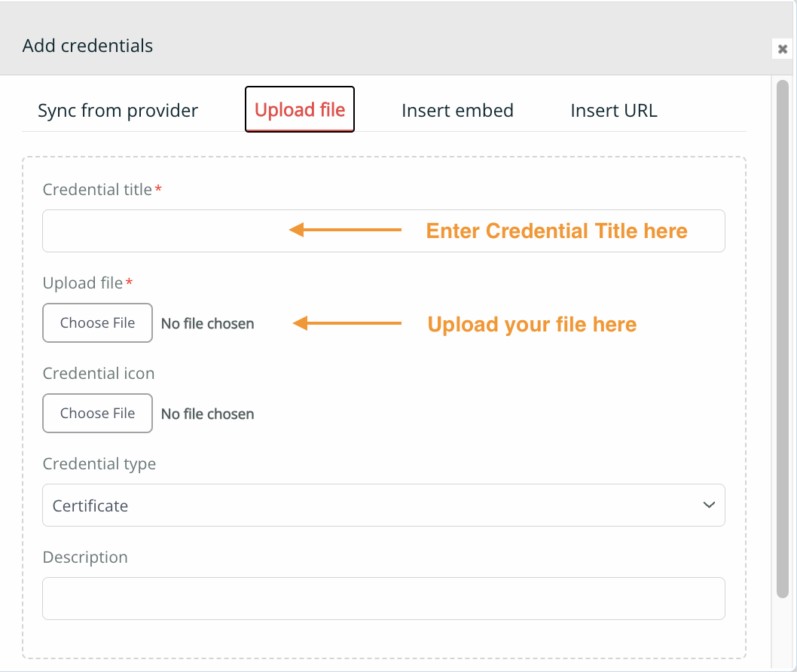This screenshot has height=672, width=797.
Task: Click No file chosen beside Upload file
Action: (x=207, y=323)
